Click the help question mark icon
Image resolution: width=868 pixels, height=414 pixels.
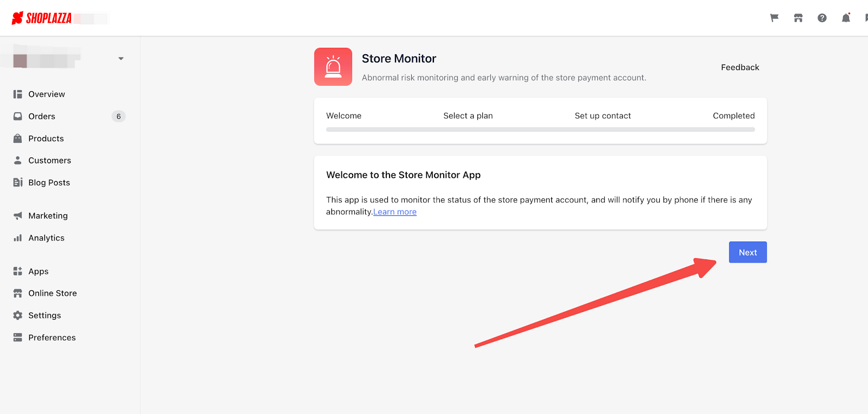[x=822, y=18]
